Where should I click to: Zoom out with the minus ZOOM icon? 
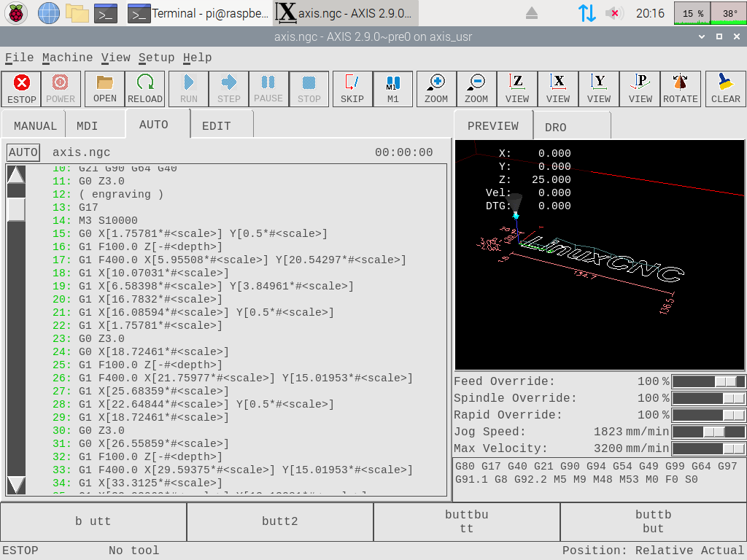tap(476, 89)
